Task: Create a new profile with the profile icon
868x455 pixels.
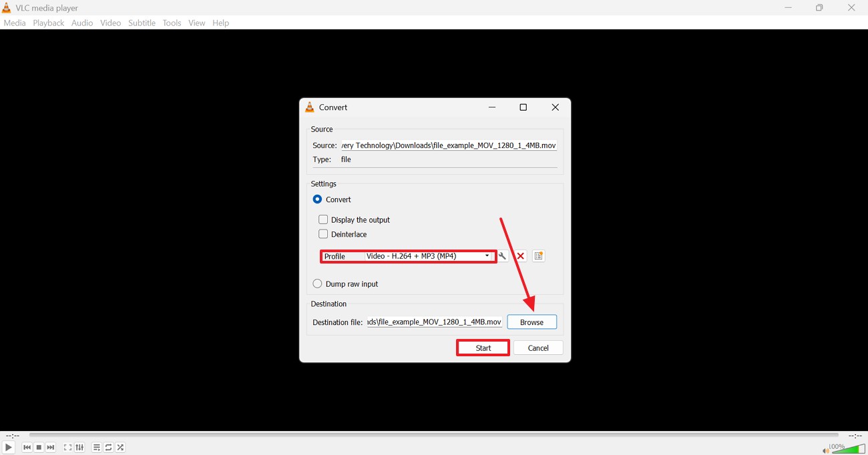Action: point(538,256)
